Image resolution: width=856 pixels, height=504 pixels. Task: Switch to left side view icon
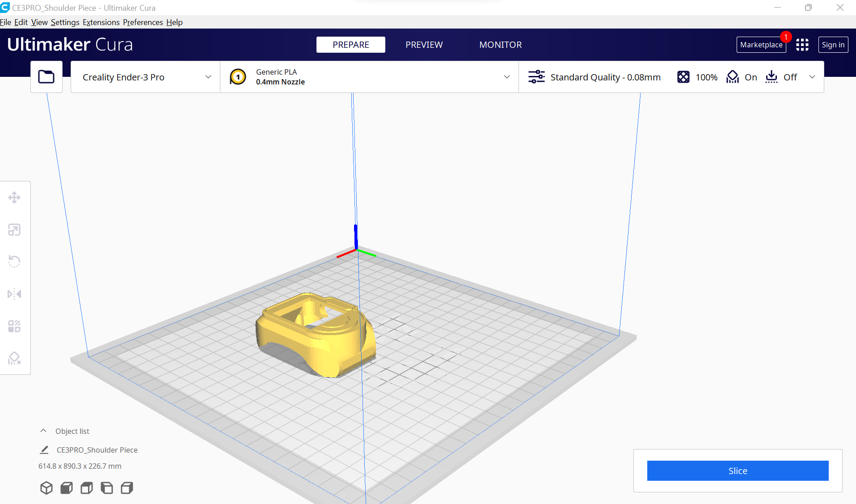107,487
